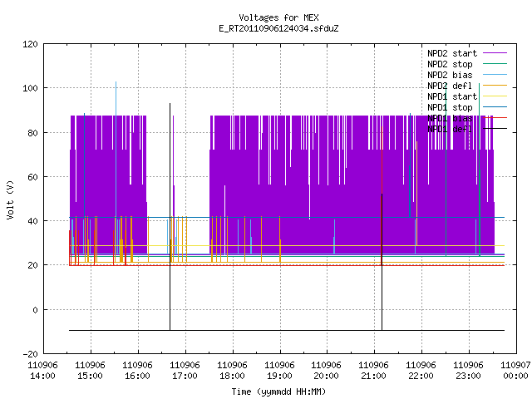The width and height of the screenshot is (532, 399).
Task: Click the x-axis label 'Time (yymmdd HH:MM)'
Action: [278, 392]
